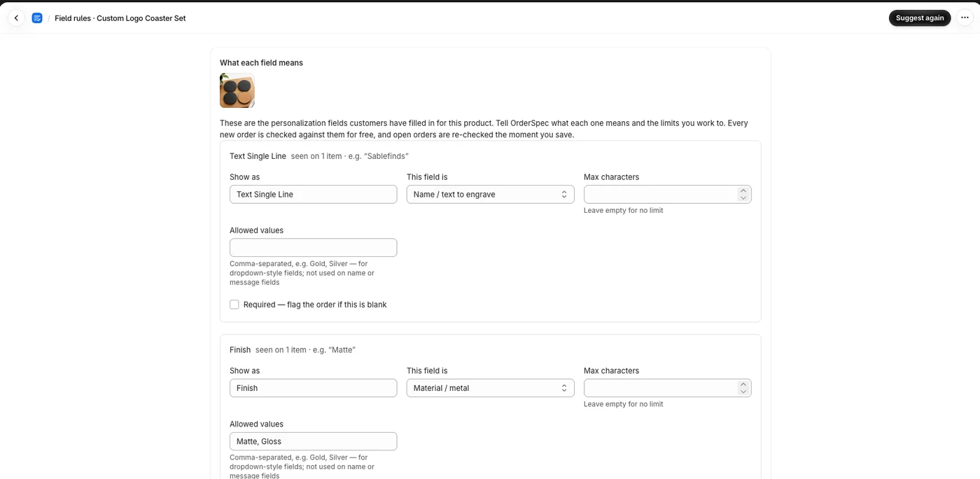980x479 pixels.
Task: Select the 'What each field means' heading
Action: click(261, 63)
